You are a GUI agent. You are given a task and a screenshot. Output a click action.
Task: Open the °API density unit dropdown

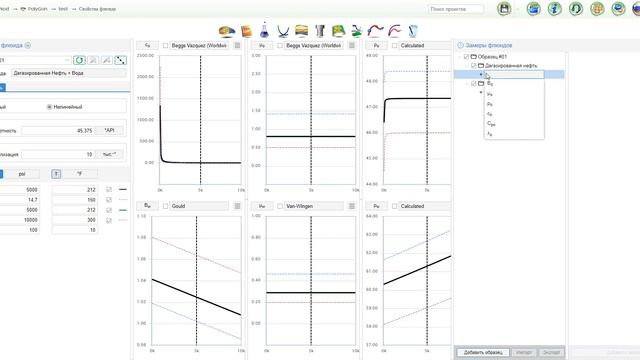[109, 131]
